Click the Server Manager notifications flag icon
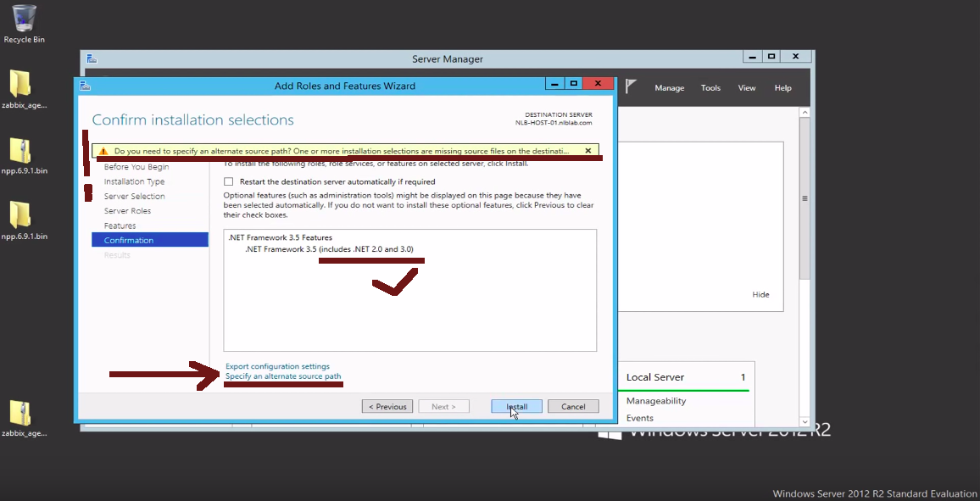This screenshot has width=980, height=501. (x=631, y=86)
